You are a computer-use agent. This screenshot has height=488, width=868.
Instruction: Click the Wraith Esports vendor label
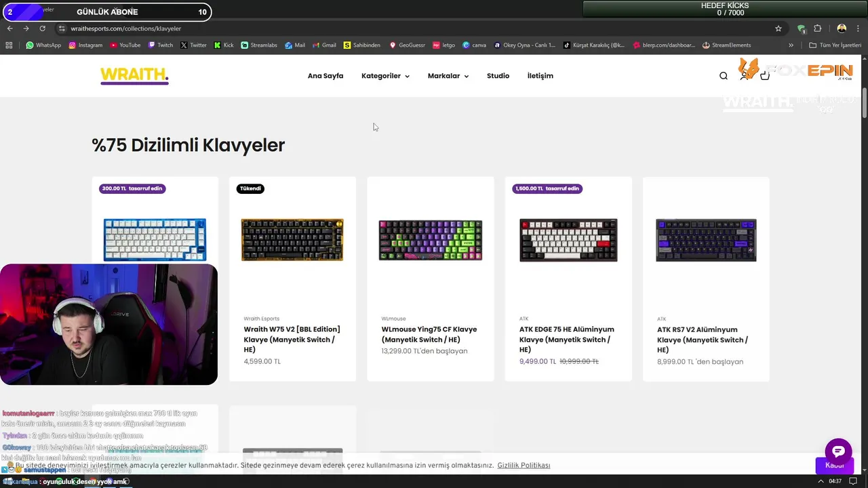point(262,319)
